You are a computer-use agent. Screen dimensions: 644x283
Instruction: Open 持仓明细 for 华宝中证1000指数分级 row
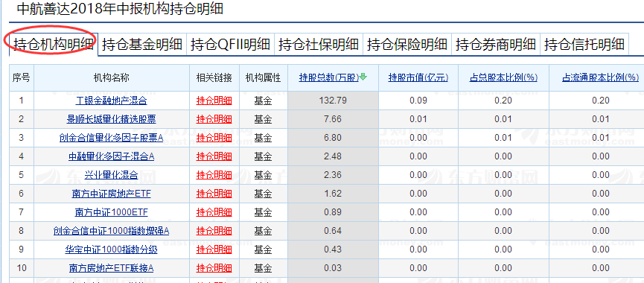pos(214,249)
